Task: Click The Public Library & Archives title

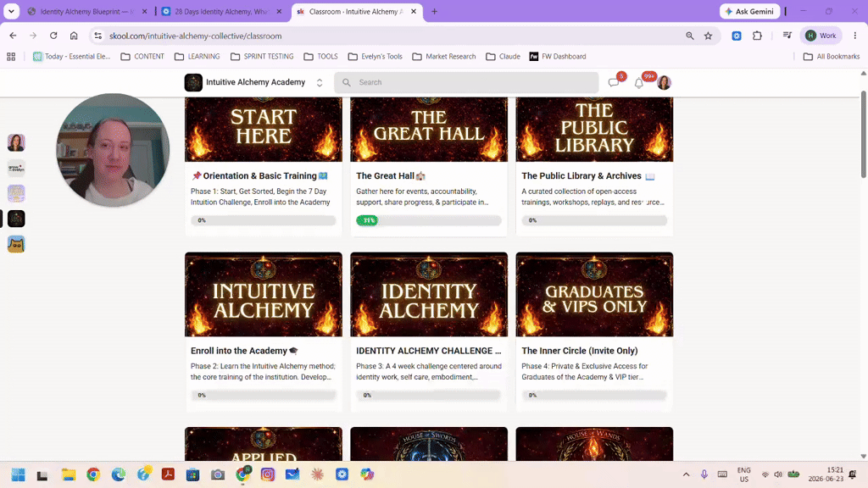Action: (588, 176)
